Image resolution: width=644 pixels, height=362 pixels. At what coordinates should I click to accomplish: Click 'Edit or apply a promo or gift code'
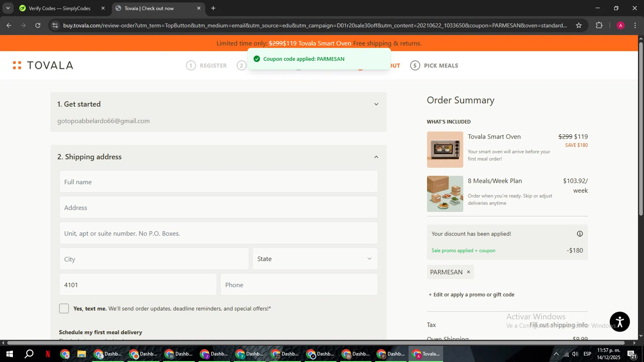471,295
